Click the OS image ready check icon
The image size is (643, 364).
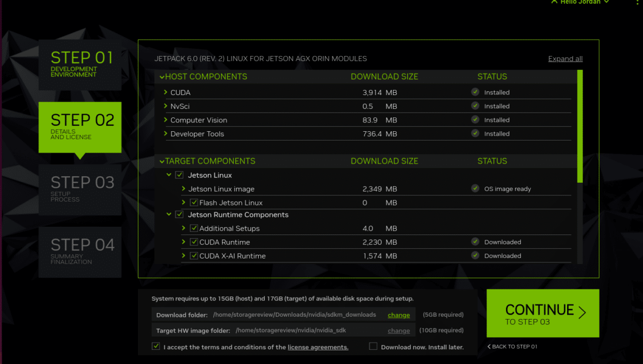[475, 188]
